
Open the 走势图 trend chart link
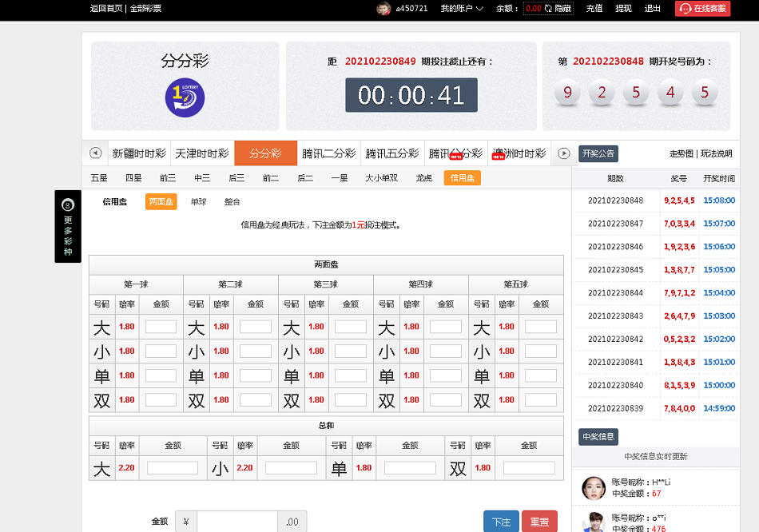click(x=682, y=153)
